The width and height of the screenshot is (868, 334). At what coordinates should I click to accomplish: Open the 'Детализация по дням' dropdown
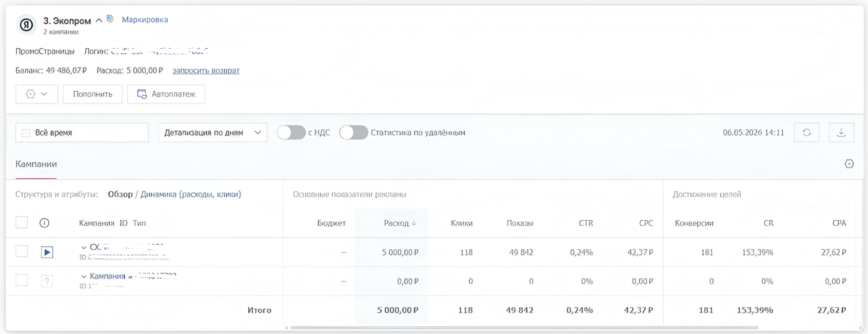coord(212,133)
